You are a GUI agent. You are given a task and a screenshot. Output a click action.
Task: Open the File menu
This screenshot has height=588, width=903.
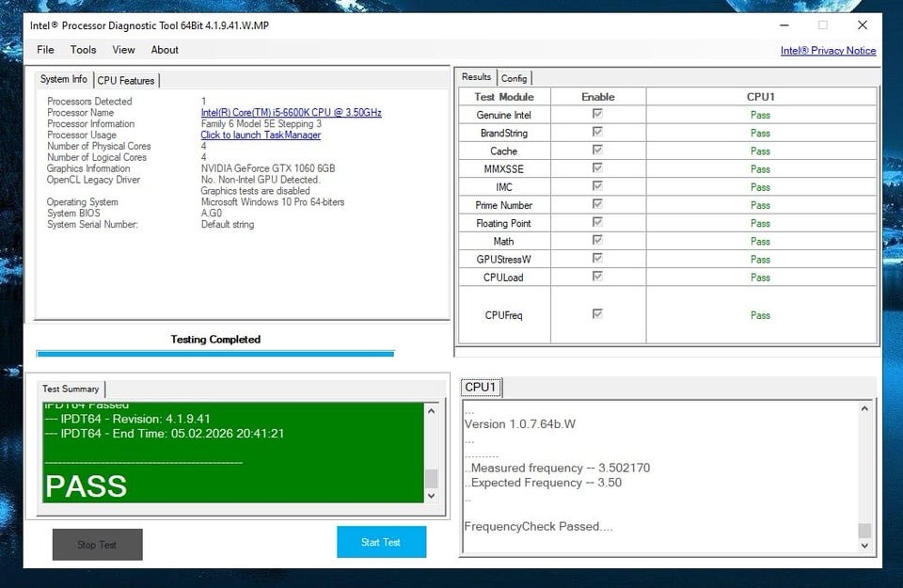(45, 50)
